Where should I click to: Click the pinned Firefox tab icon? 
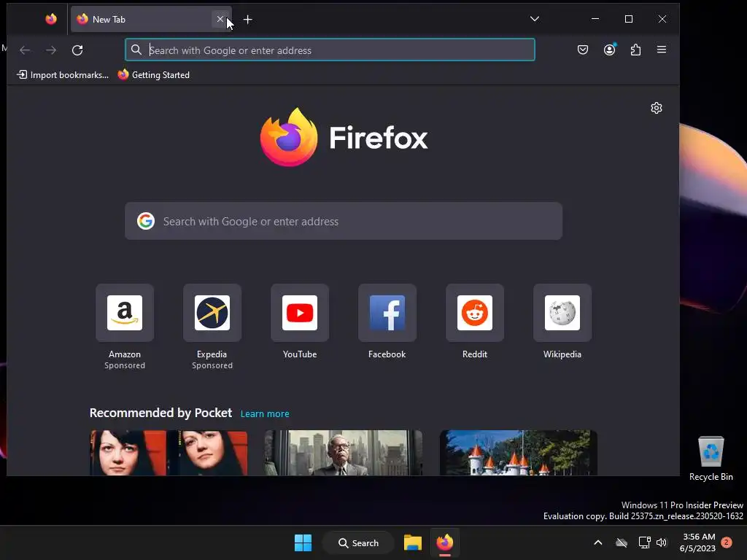coord(51,19)
